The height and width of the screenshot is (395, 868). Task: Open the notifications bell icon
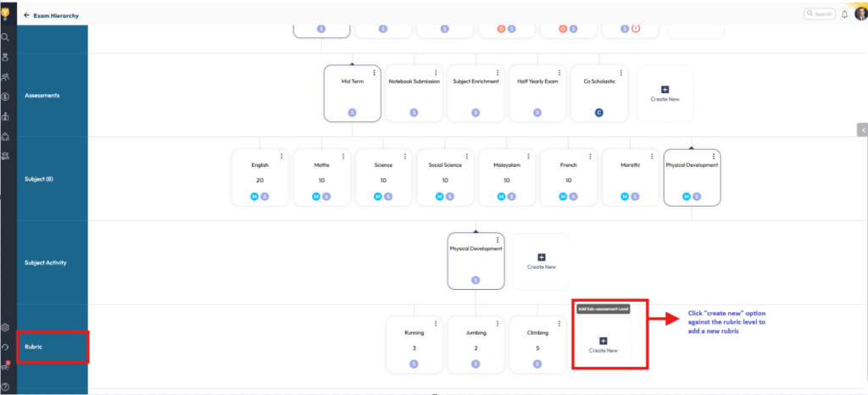point(844,14)
